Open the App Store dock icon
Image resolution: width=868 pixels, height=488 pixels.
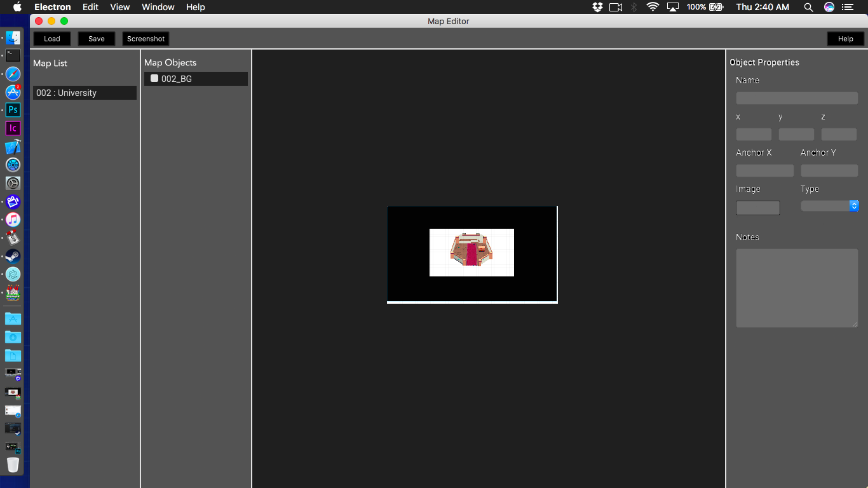coord(13,92)
